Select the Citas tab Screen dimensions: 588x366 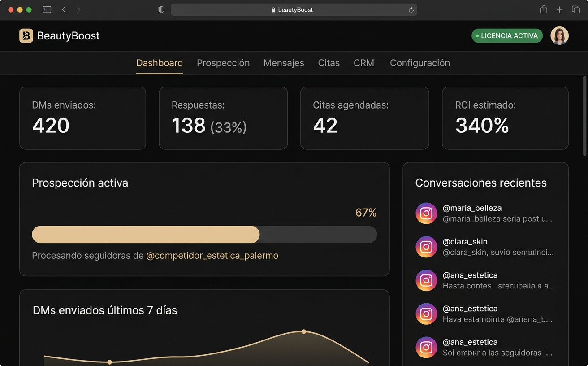click(x=329, y=63)
